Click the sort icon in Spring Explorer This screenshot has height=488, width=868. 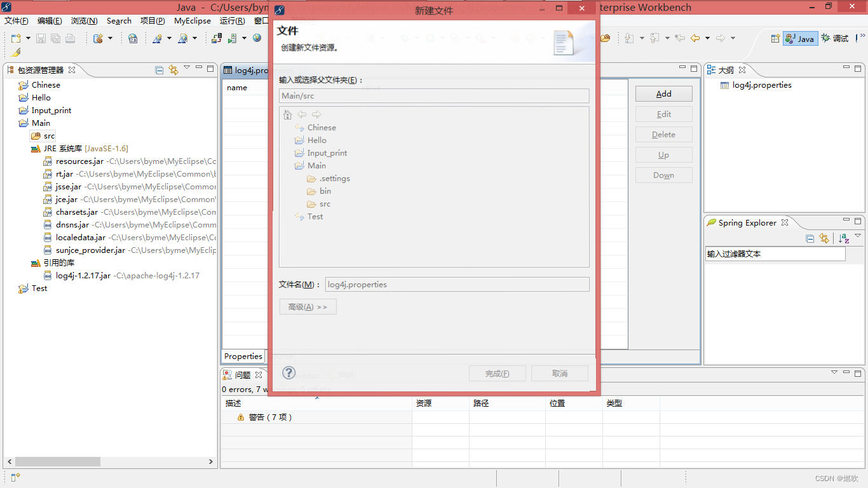[x=844, y=238]
